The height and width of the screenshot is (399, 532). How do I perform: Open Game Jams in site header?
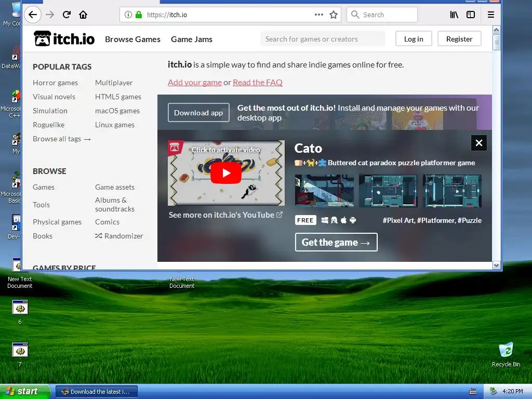point(192,39)
